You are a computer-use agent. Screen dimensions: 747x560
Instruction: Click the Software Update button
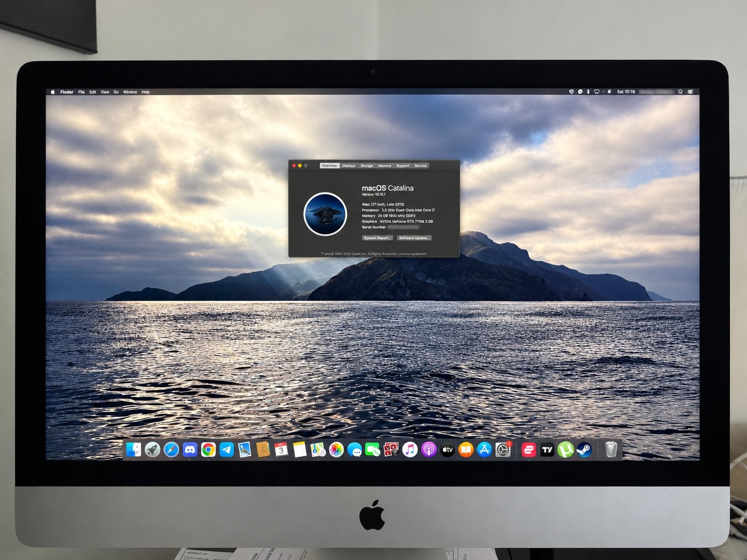point(414,238)
